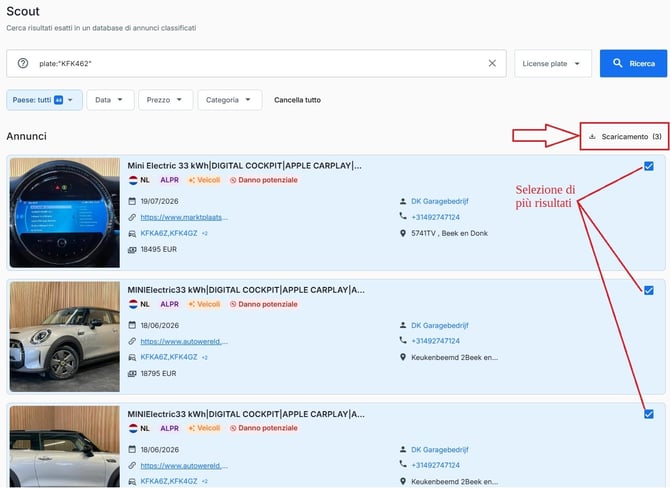This screenshot has height=489, width=670.
Task: Open the Mini side-view photo of third listing
Action: [65, 446]
